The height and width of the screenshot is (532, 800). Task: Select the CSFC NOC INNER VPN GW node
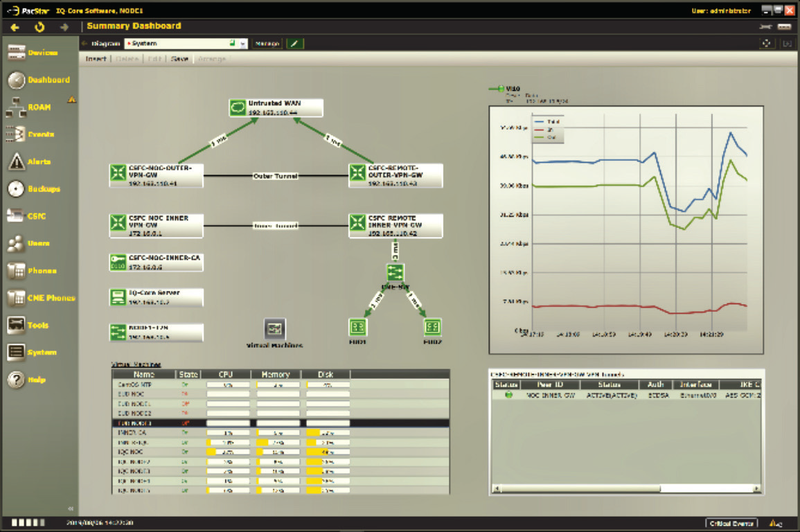156,225
